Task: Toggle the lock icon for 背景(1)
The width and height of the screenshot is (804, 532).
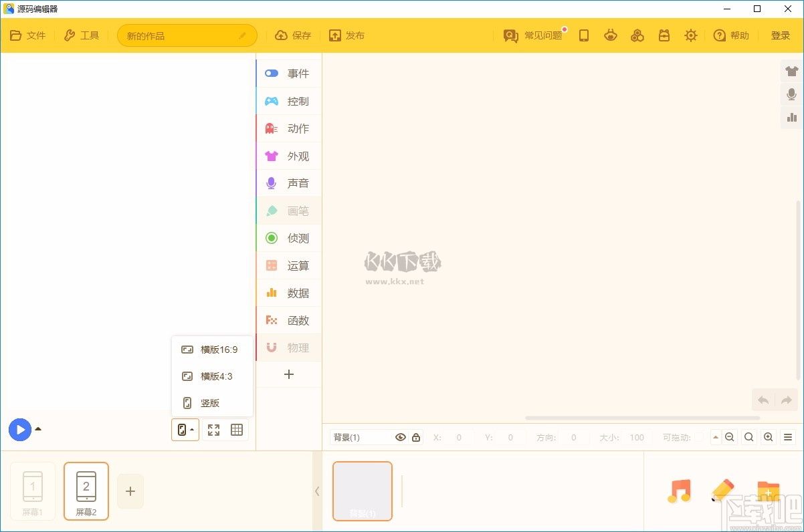Action: [416, 437]
